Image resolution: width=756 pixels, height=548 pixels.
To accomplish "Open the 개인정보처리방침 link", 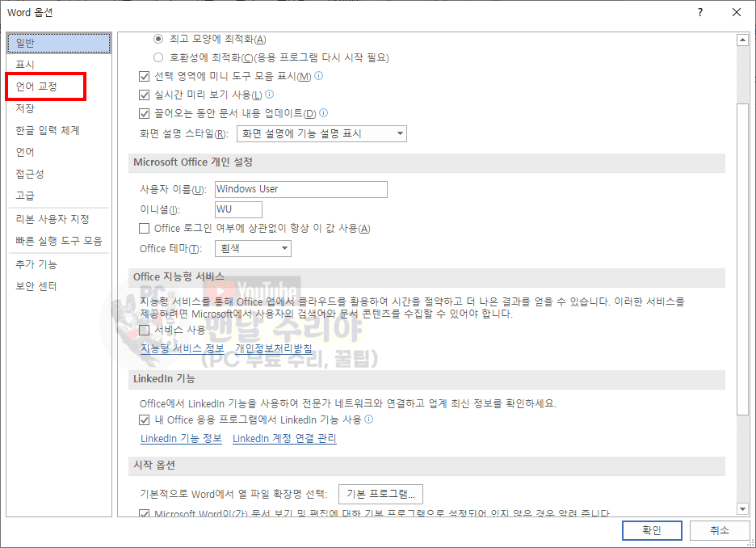I will [273, 348].
